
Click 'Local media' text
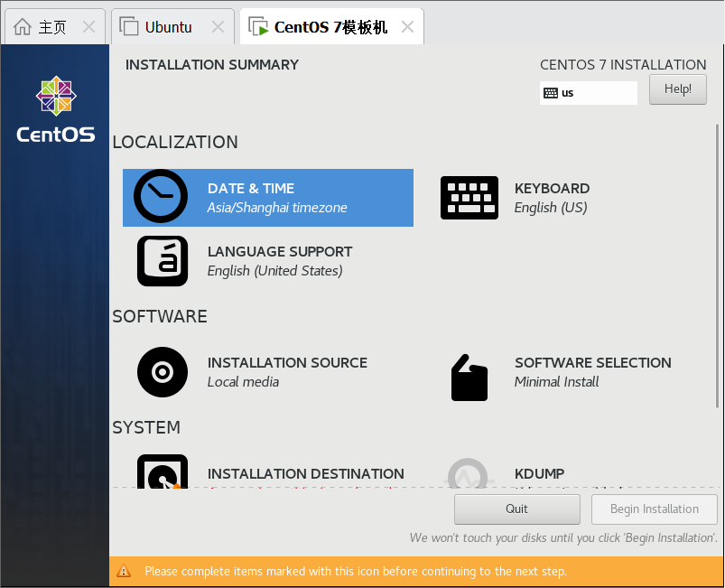(243, 382)
